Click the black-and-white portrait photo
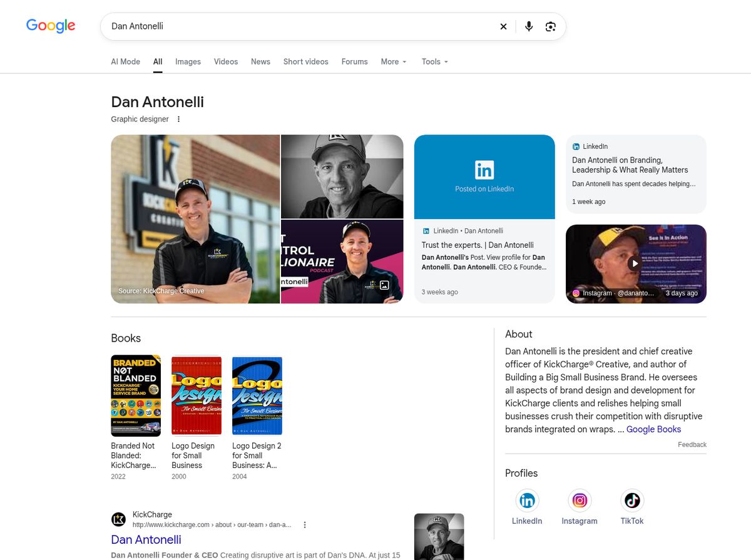The height and width of the screenshot is (560, 751). (342, 176)
